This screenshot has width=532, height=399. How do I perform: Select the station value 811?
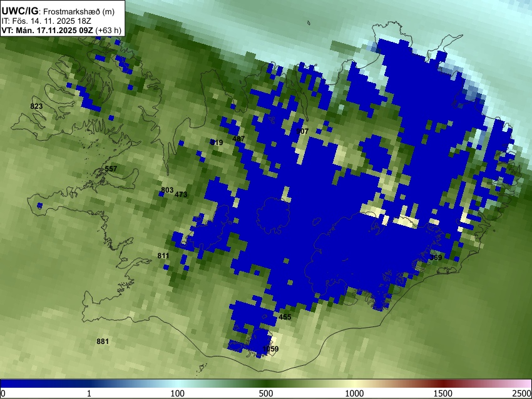(163, 256)
